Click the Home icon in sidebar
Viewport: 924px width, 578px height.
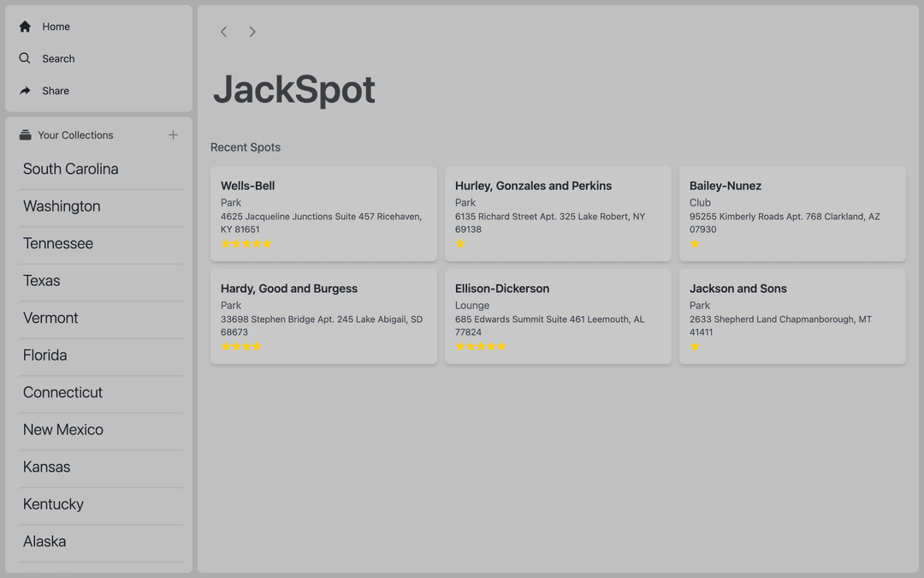pos(25,27)
